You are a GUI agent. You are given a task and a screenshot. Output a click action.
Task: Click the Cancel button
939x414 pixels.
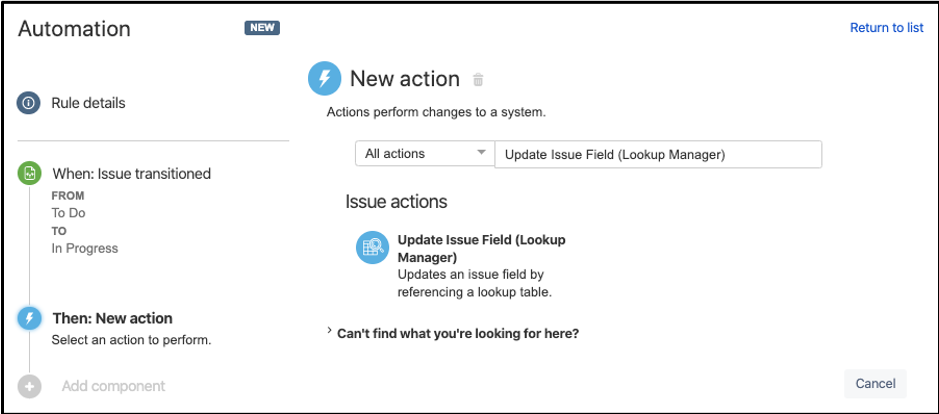(x=875, y=383)
